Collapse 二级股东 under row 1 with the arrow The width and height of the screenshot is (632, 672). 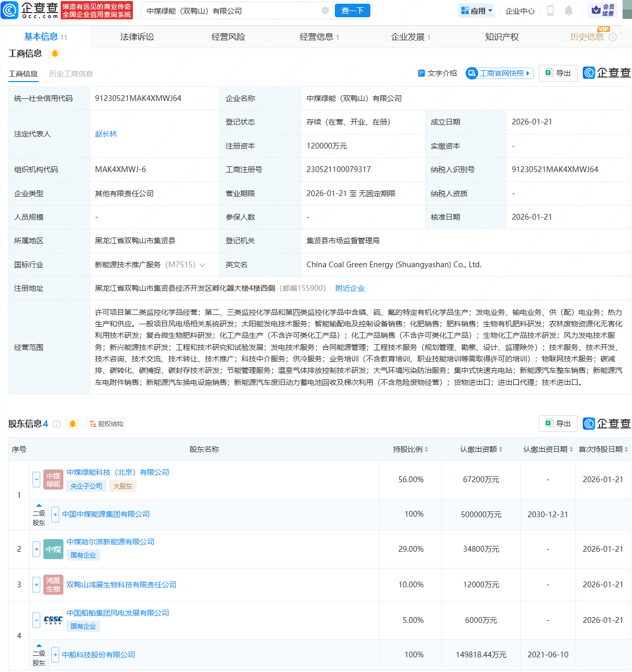39,505
